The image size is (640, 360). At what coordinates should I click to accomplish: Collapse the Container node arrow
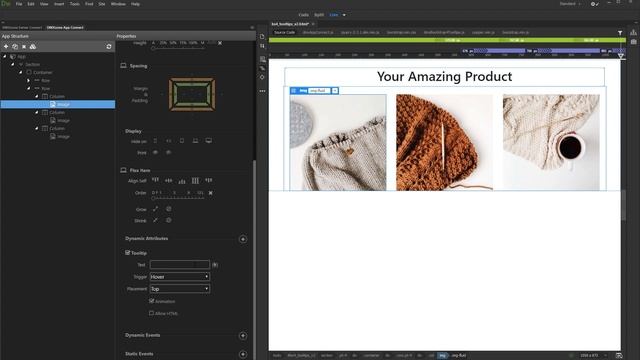click(x=21, y=72)
